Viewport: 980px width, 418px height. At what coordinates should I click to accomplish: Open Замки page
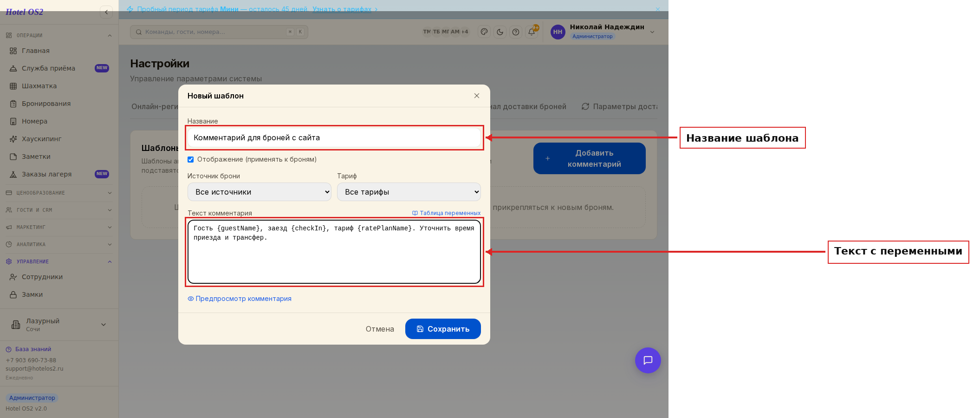click(59, 294)
